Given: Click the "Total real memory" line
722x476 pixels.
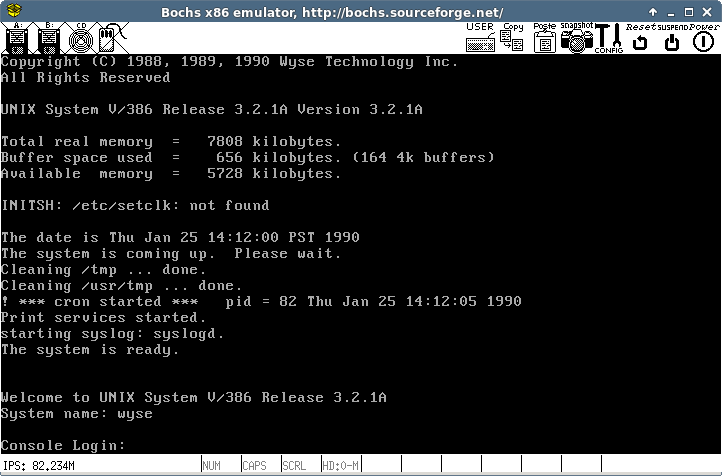Looking at the screenshot, I should pos(171,141).
